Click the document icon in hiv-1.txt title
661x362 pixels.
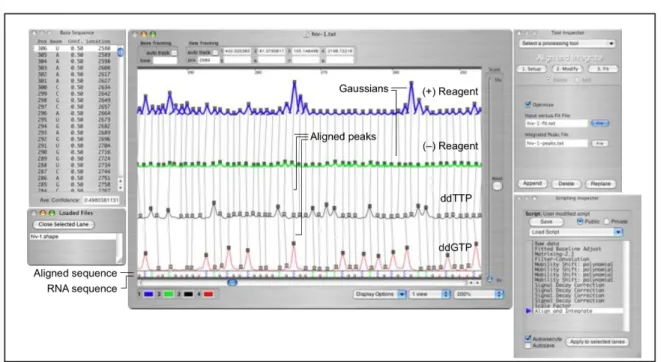[x=306, y=34]
